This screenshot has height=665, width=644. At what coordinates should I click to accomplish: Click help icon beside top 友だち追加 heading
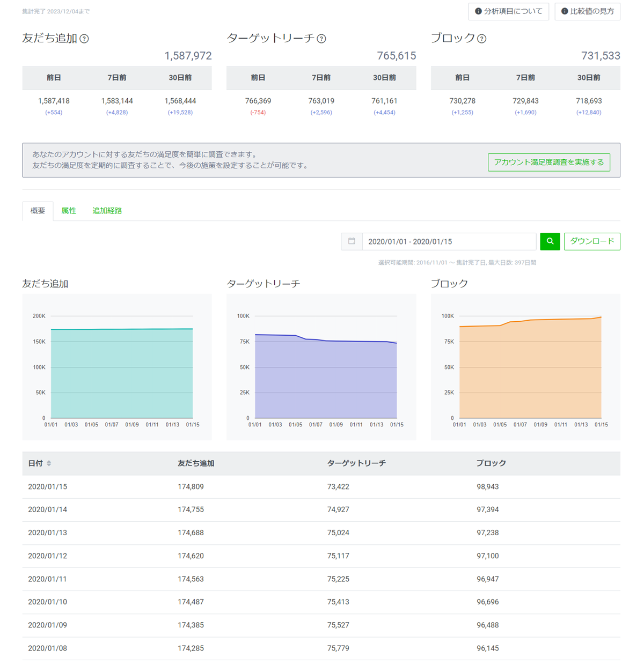coord(84,39)
